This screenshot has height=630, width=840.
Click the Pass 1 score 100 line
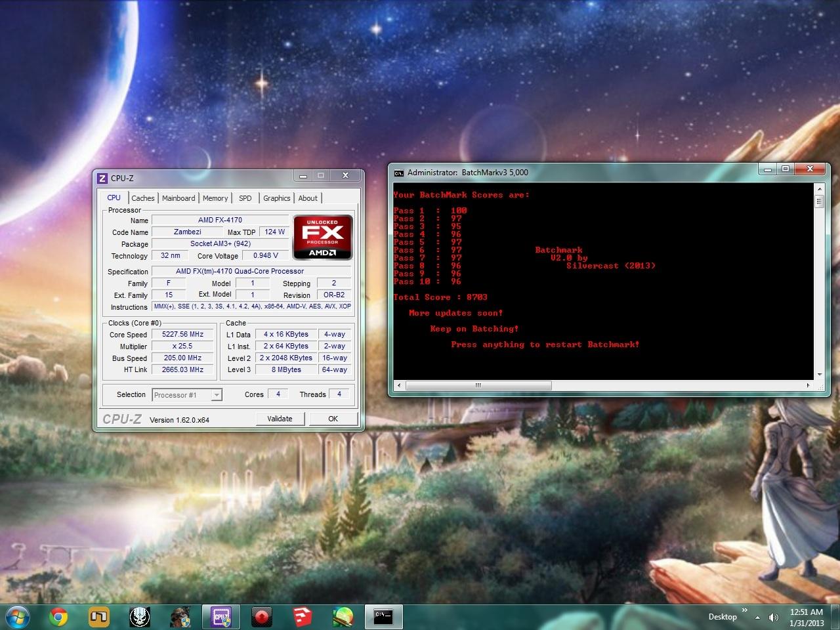(x=430, y=211)
